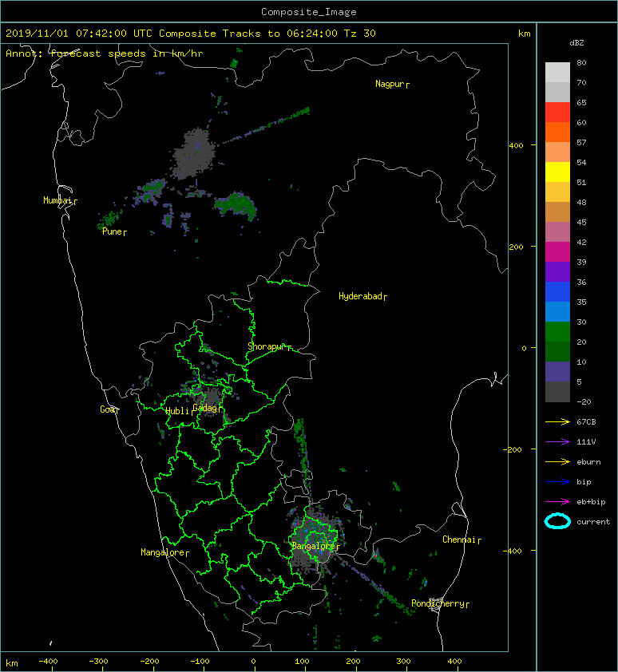Pick the purple 39 dBZ swatch
The width and height of the screenshot is (618, 672).
pyautogui.click(x=557, y=271)
